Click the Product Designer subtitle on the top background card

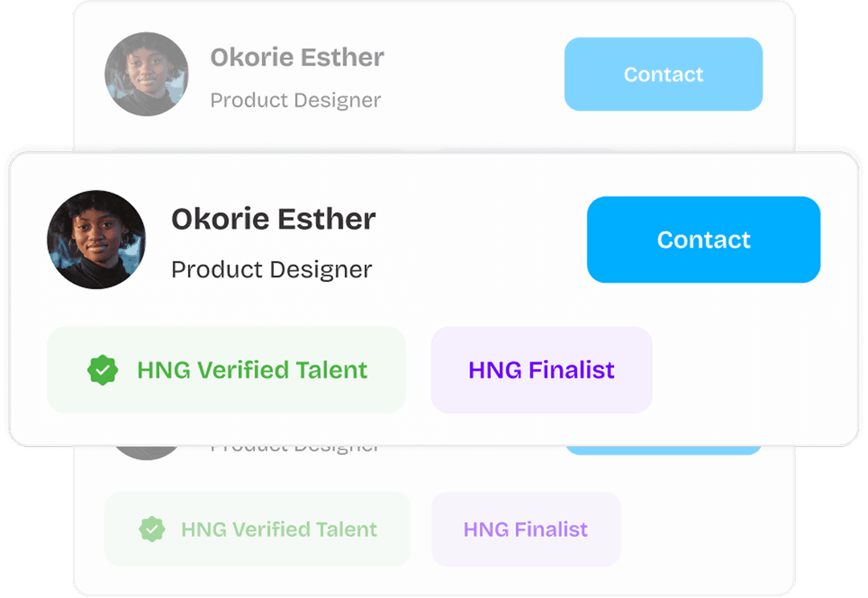pyautogui.click(x=295, y=100)
